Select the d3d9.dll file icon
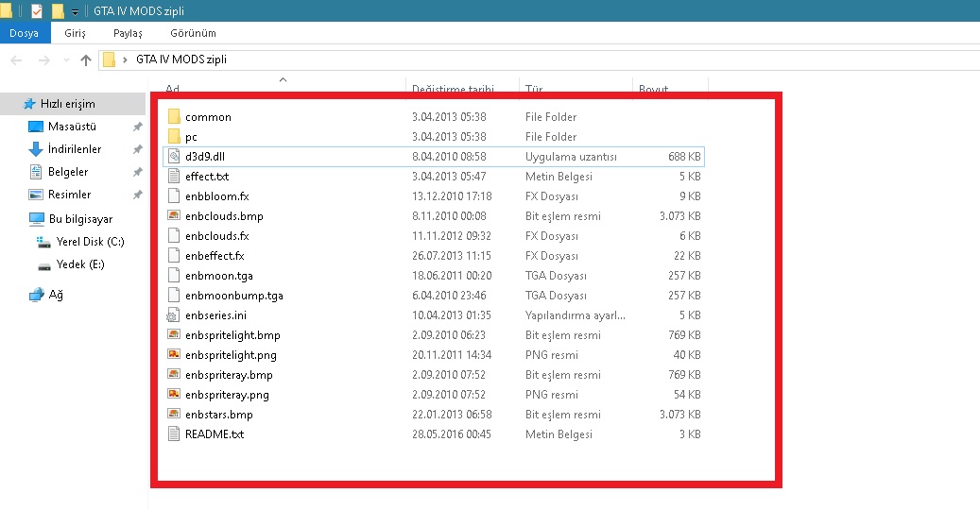980x510 pixels. coord(175,157)
